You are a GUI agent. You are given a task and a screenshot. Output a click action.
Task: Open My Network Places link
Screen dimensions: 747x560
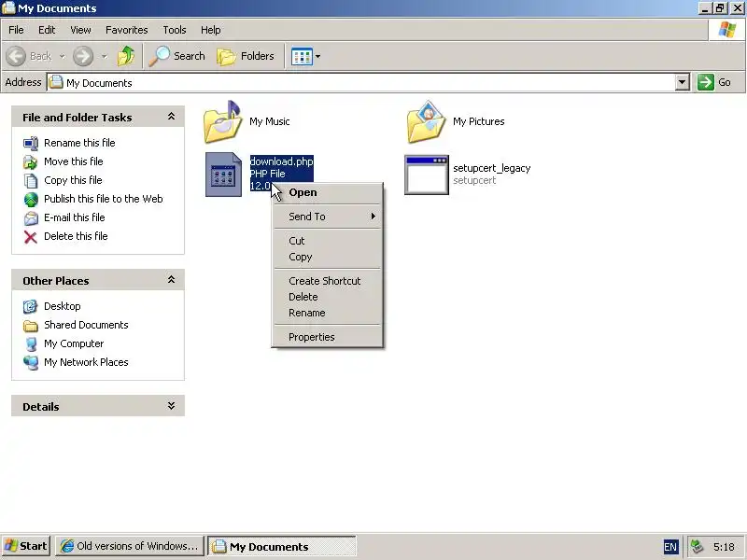[86, 362]
